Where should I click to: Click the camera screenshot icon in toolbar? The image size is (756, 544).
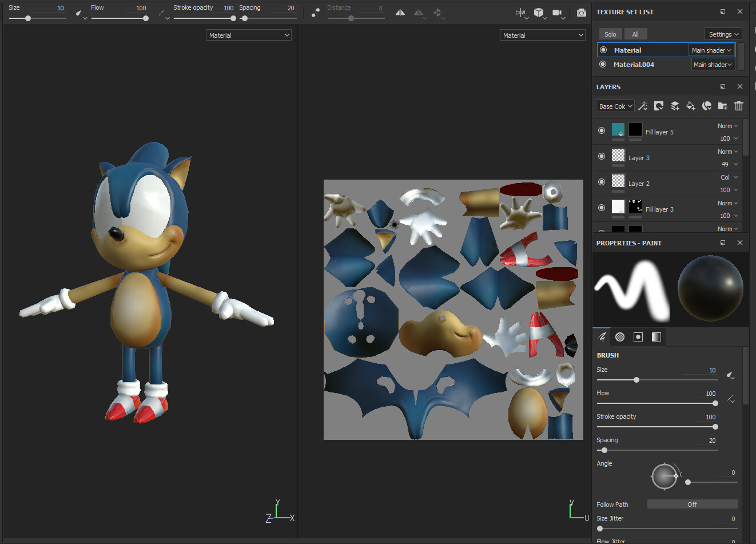(x=582, y=13)
